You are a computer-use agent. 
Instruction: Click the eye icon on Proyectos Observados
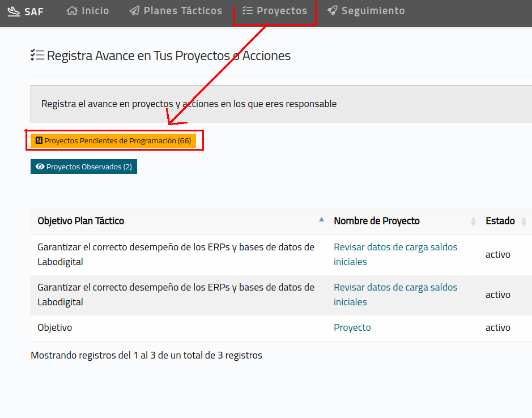click(x=40, y=167)
